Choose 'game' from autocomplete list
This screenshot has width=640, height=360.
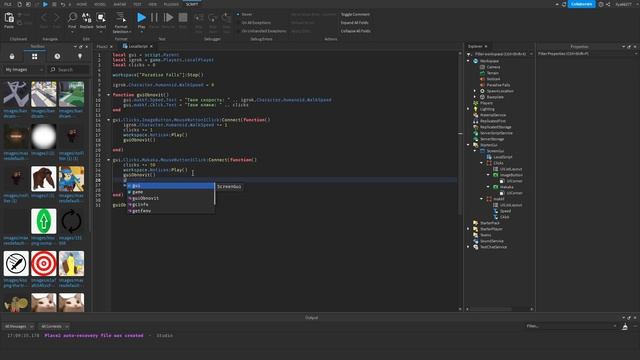click(171, 192)
